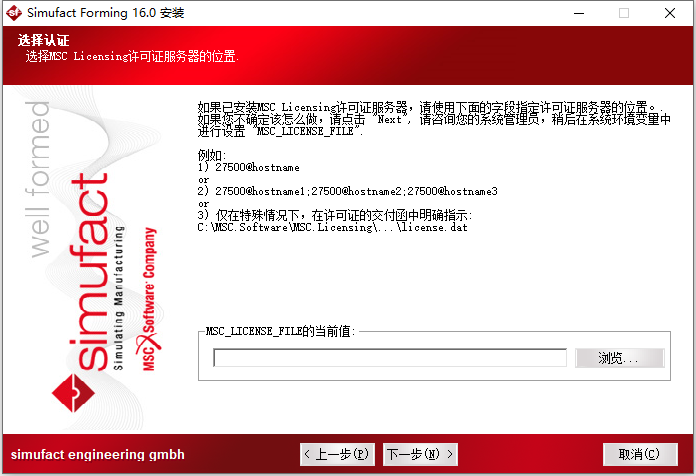The height and width of the screenshot is (476, 696).
Task: Click the Simufact title bar app icon
Action: 14,13
